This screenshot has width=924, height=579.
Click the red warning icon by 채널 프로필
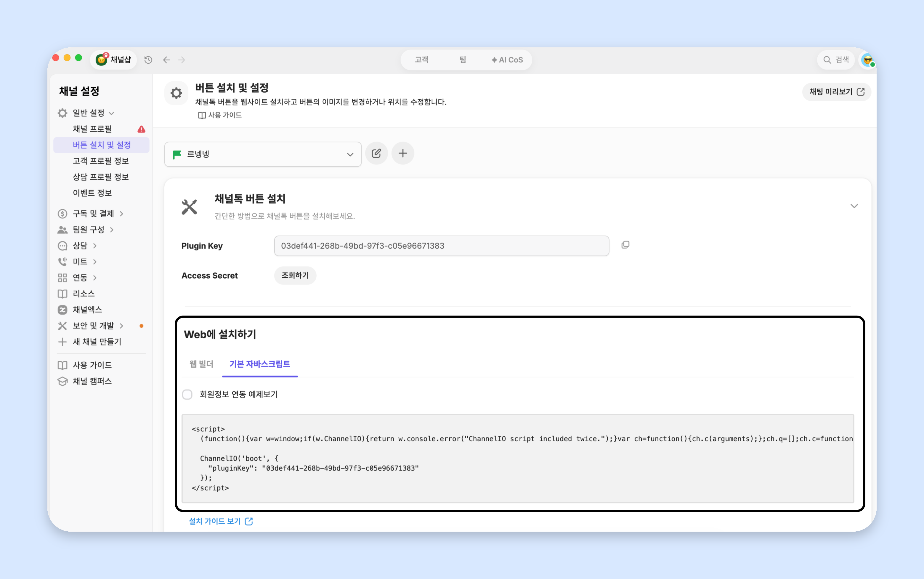tap(141, 129)
